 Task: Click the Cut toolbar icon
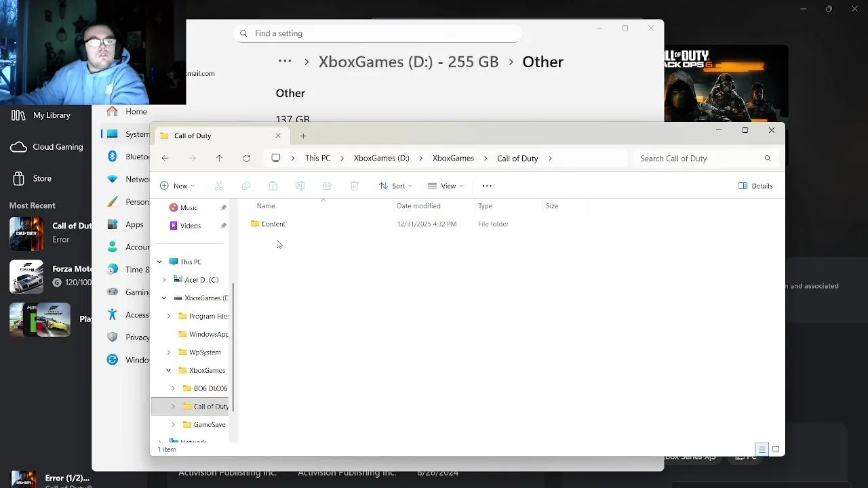click(218, 186)
